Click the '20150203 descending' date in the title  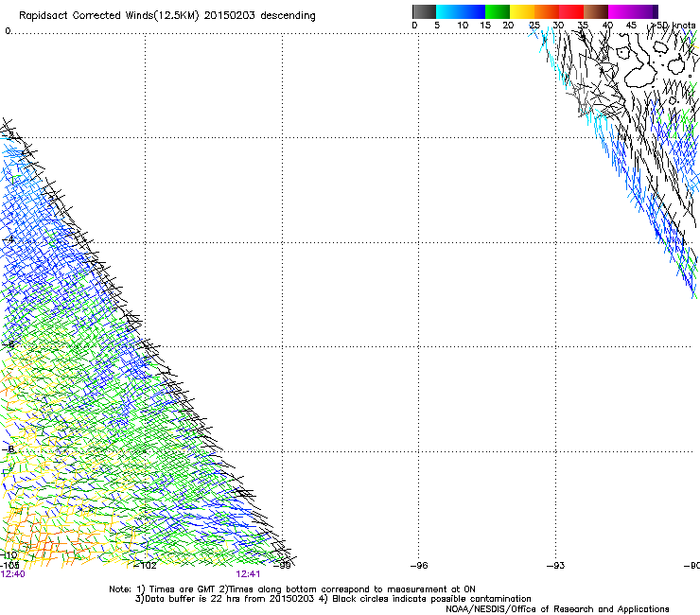coord(260,16)
